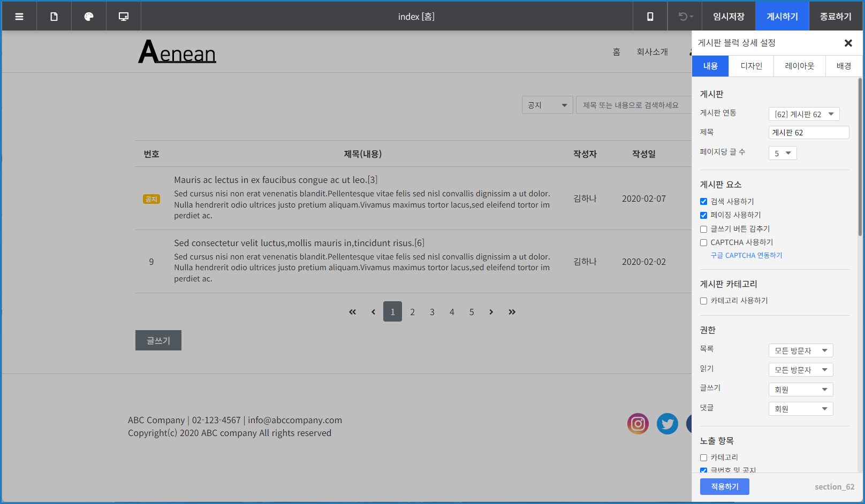
Task: Open the 구글 CAPTCHA 연동하기 link
Action: (746, 256)
